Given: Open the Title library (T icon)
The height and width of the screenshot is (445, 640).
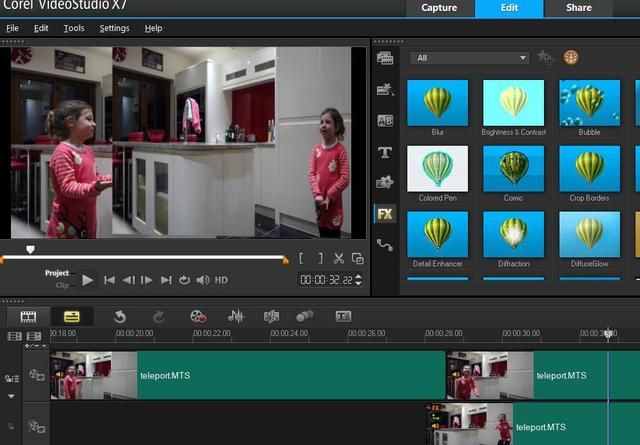Looking at the screenshot, I should pos(385,152).
